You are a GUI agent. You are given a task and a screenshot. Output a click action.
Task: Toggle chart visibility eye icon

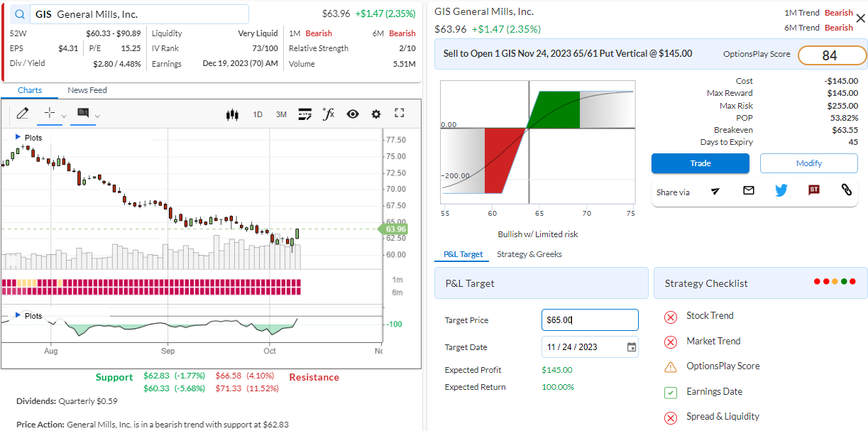[353, 114]
